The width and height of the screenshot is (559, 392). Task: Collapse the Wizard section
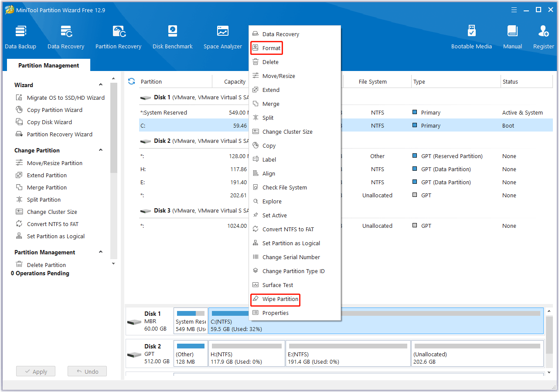point(101,85)
